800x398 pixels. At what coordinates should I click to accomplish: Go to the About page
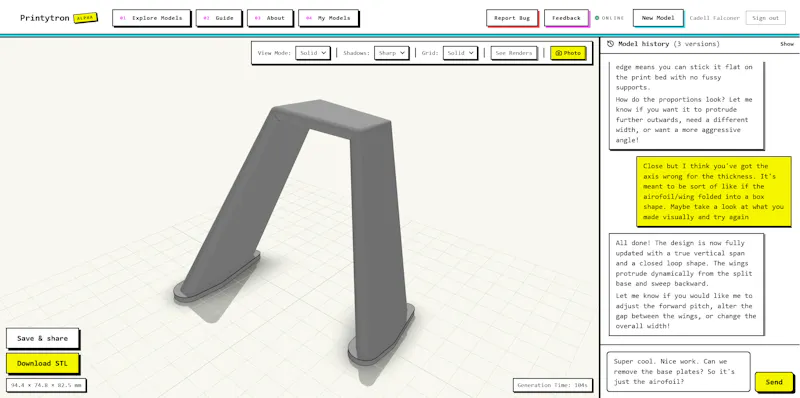(270, 18)
